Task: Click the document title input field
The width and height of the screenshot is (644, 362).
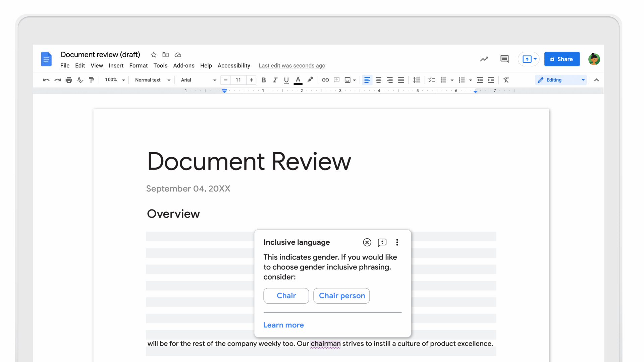Action: 101,54
